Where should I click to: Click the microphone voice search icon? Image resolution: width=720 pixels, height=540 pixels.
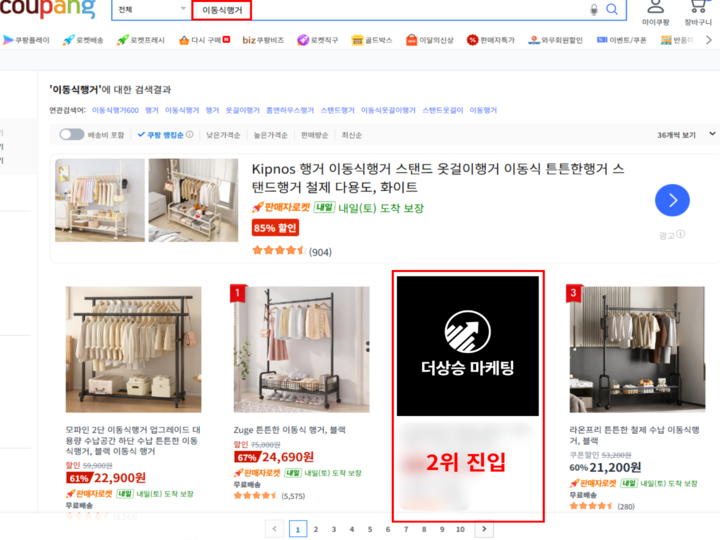(595, 10)
